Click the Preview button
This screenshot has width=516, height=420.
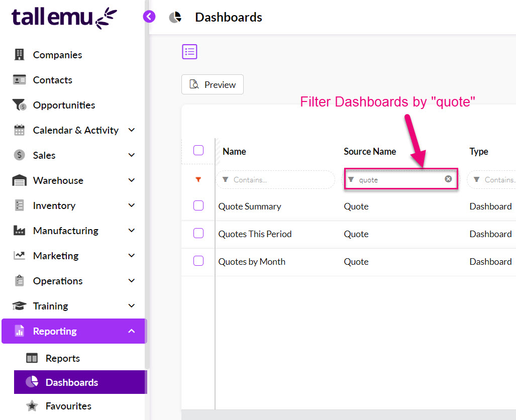tap(213, 84)
